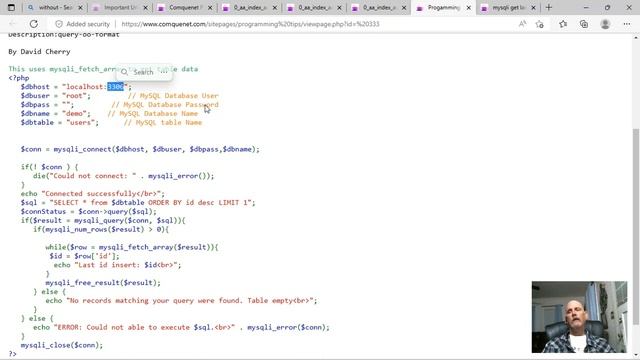640x360 pixels.
Task: Click the '$conn = mysqli_connect(...)' line
Action: pyautogui.click(x=140, y=149)
